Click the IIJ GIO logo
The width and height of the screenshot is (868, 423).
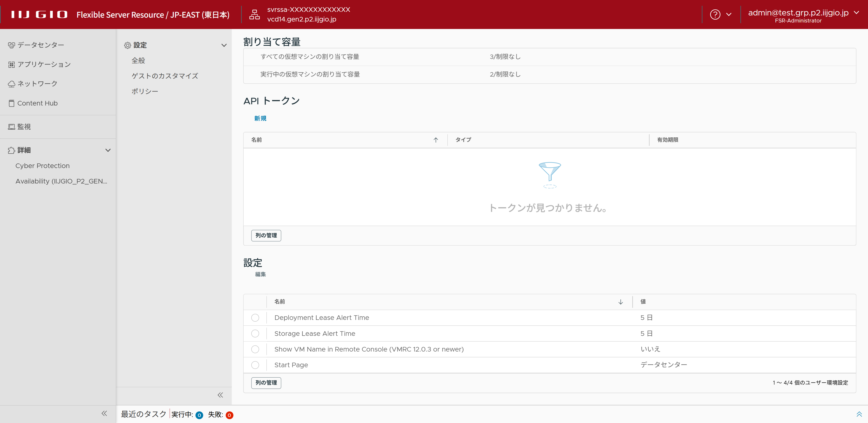click(39, 14)
